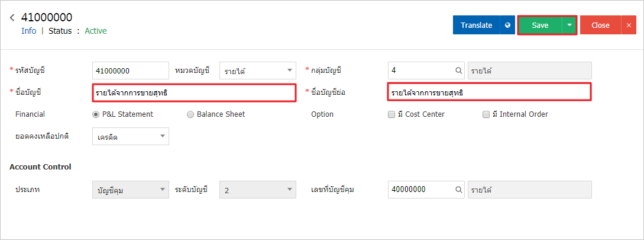644x240 pixels.
Task: Click the search icon in เลขที่บัญชีคุม field
Action: tap(459, 190)
